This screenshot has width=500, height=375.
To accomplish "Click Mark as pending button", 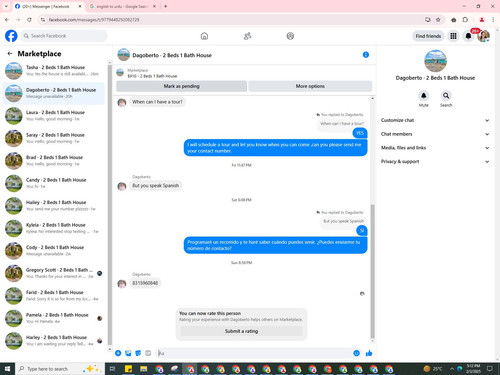I will (x=181, y=86).
